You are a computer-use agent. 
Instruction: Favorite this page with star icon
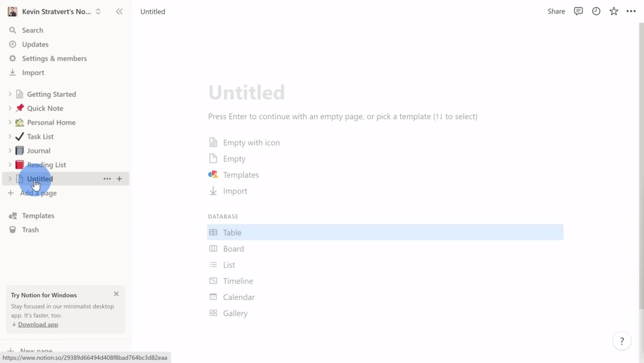coord(614,12)
